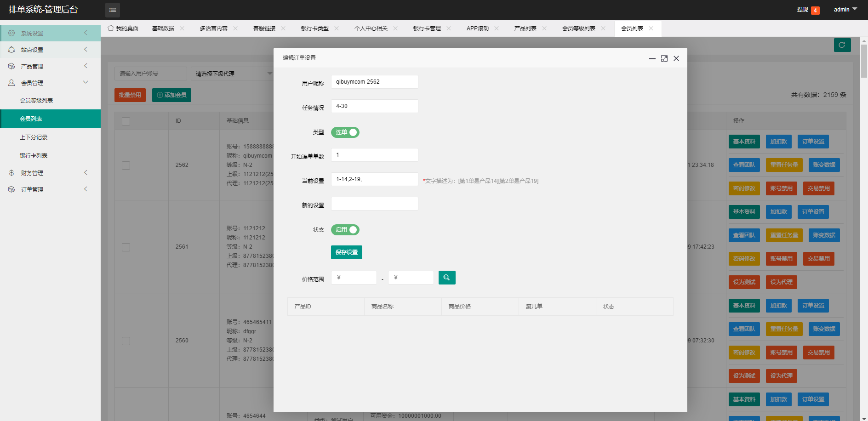868x421 pixels.
Task: Click the 财务管理 dollar icon in sidebar
Action: pyautogui.click(x=11, y=173)
